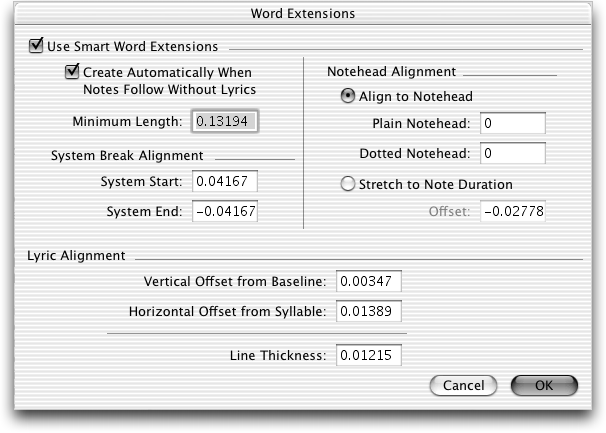Click the grayed Offset label
The height and width of the screenshot is (433, 606).
click(449, 211)
